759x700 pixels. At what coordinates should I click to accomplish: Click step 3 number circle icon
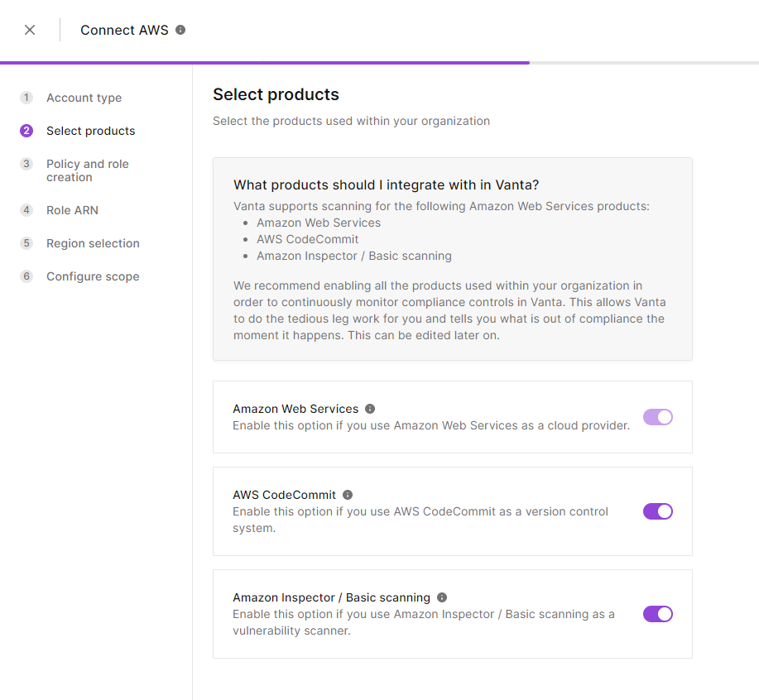26,164
